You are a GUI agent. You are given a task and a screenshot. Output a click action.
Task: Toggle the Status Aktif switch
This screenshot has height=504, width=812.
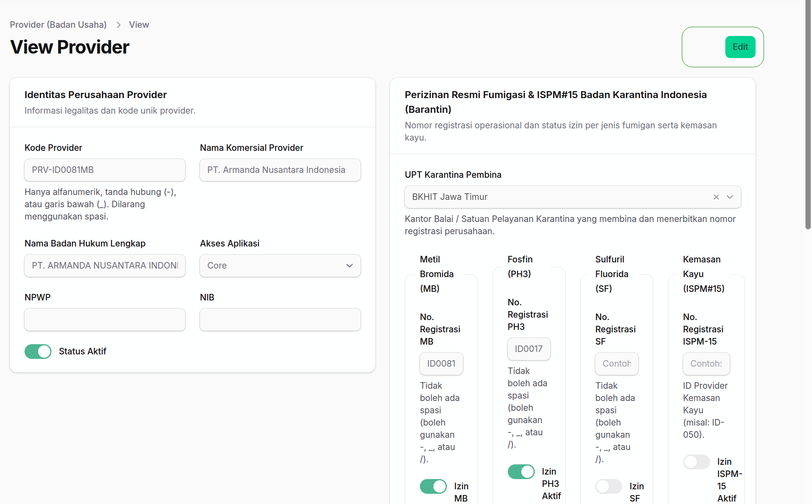[x=38, y=352]
